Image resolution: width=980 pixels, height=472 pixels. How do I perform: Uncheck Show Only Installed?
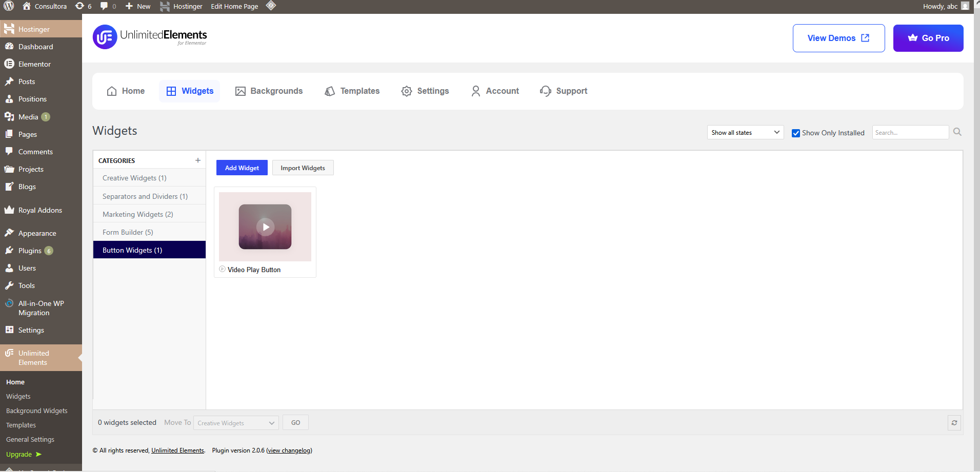[x=796, y=133]
